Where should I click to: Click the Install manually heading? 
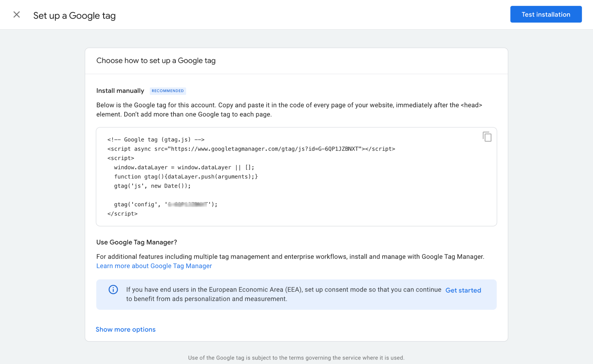click(x=120, y=91)
